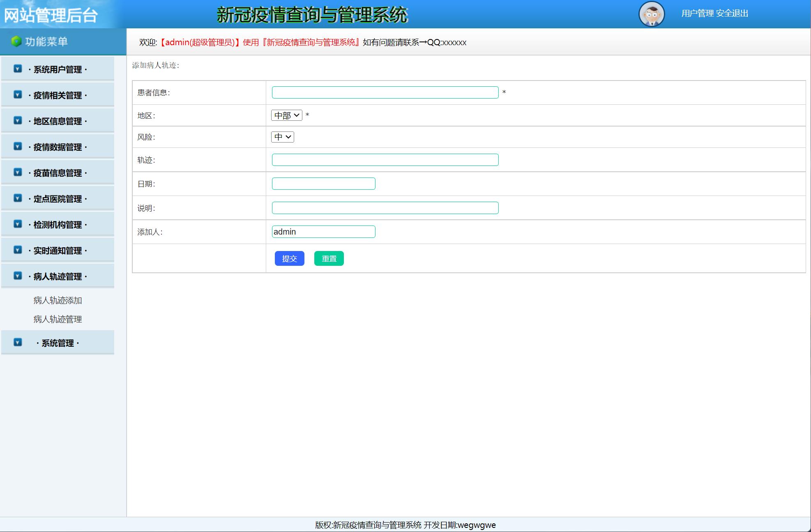Click the 安全退出 link

(x=732, y=14)
